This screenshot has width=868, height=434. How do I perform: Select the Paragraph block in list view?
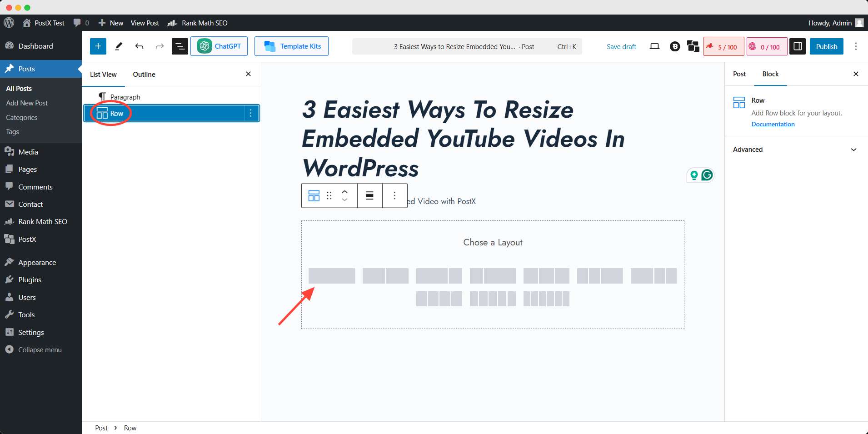pyautogui.click(x=172, y=97)
